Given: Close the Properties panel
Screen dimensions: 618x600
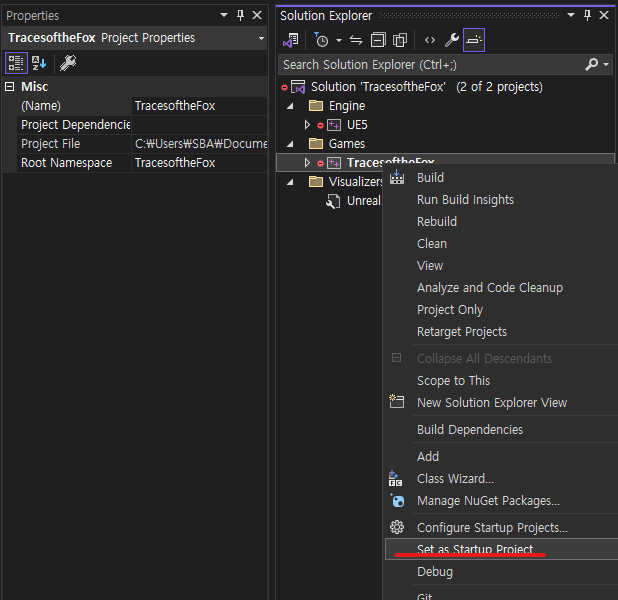Looking at the screenshot, I should click(x=257, y=16).
